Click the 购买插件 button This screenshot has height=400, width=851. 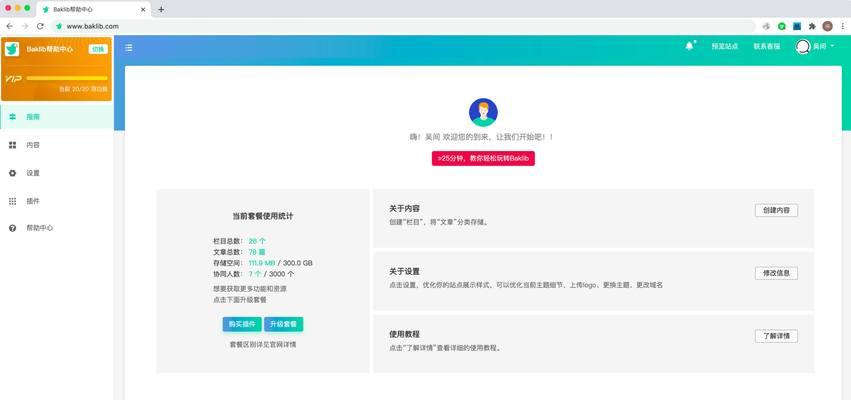point(241,324)
